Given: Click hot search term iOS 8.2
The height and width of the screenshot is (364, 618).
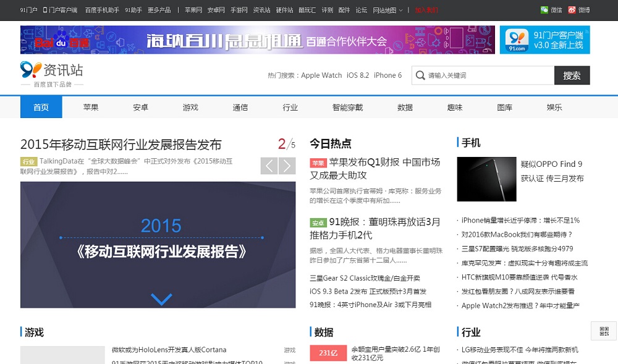Looking at the screenshot, I should point(358,75).
